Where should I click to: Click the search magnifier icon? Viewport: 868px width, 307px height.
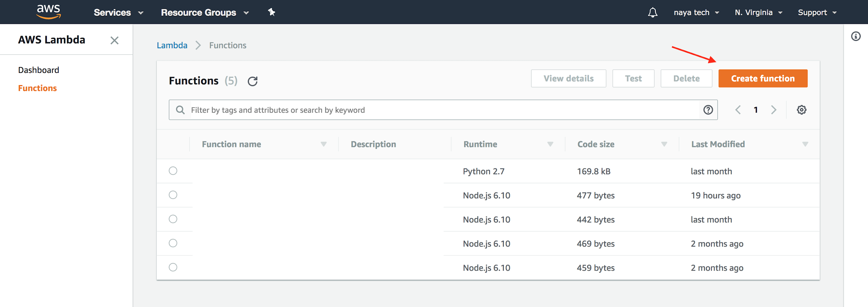[180, 110]
